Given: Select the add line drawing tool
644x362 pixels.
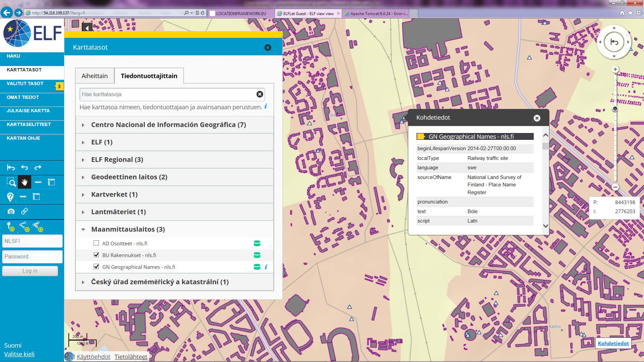Looking at the screenshot, I should 24,227.
